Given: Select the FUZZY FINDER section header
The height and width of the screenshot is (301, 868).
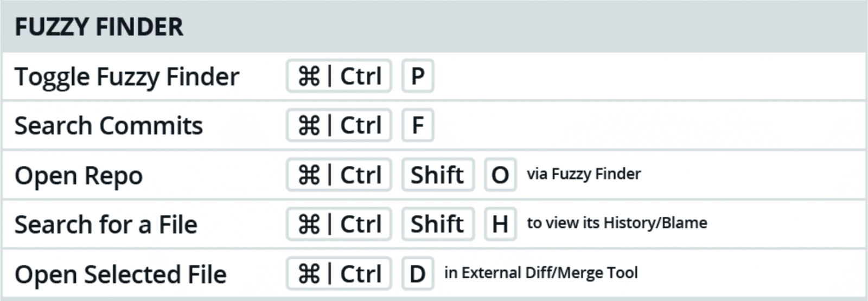Looking at the screenshot, I should (99, 27).
